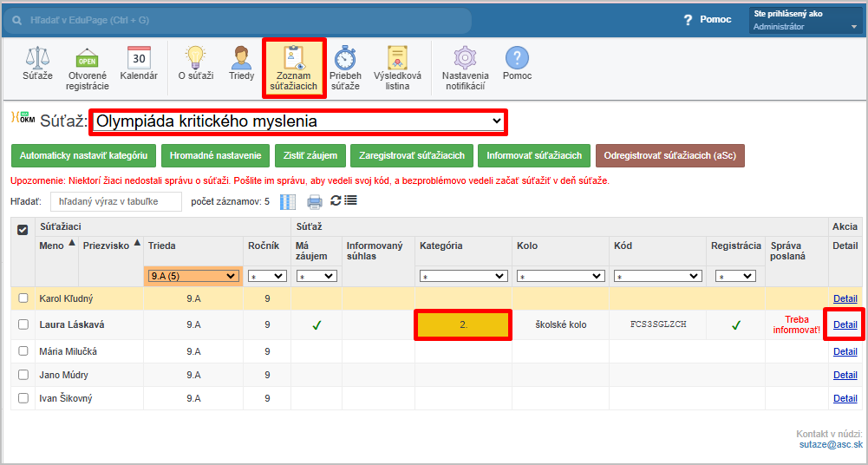Click Informovať súťažiacich button
The image size is (868, 465).
pos(534,155)
